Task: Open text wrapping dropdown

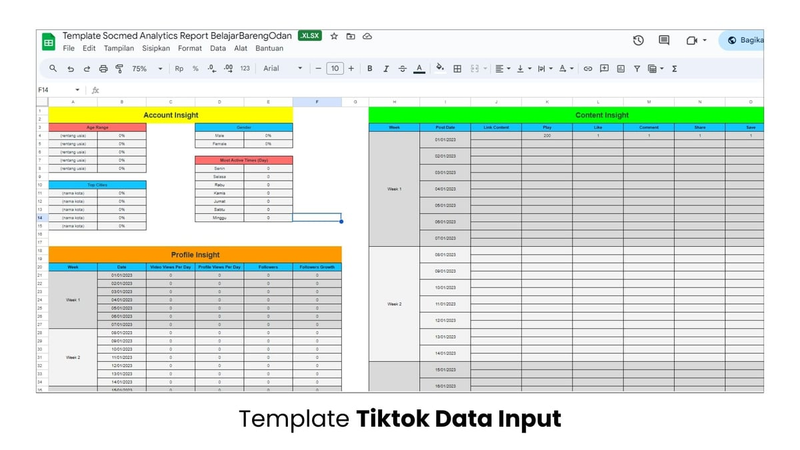Action: coord(545,68)
